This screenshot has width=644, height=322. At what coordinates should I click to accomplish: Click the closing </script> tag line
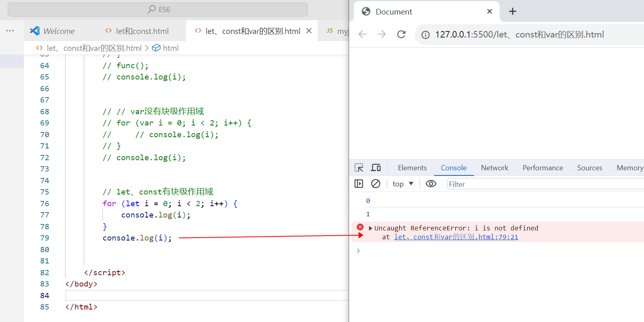[x=105, y=273]
